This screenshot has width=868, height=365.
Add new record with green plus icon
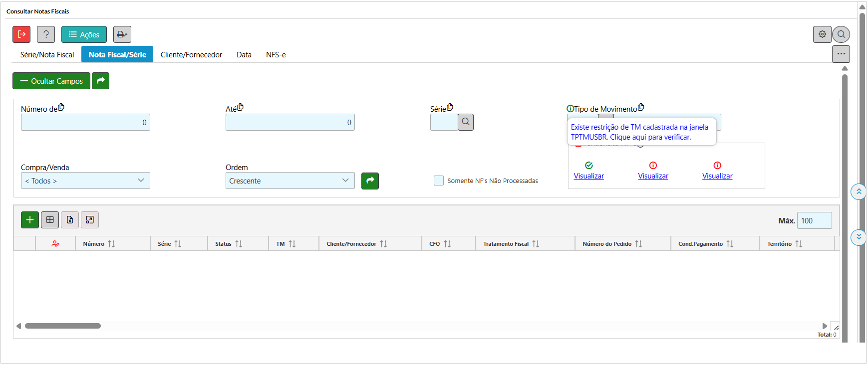coord(30,220)
